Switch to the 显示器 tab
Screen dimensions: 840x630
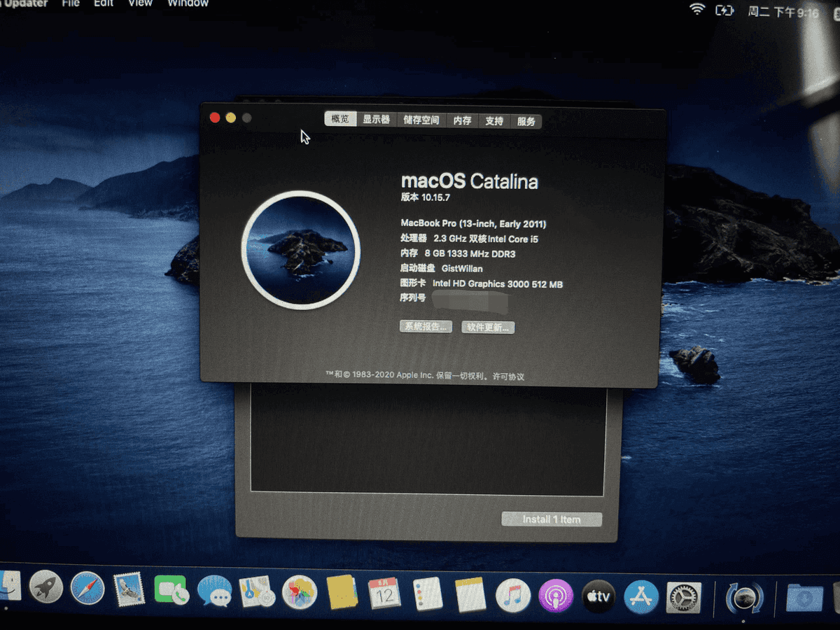[x=376, y=120]
